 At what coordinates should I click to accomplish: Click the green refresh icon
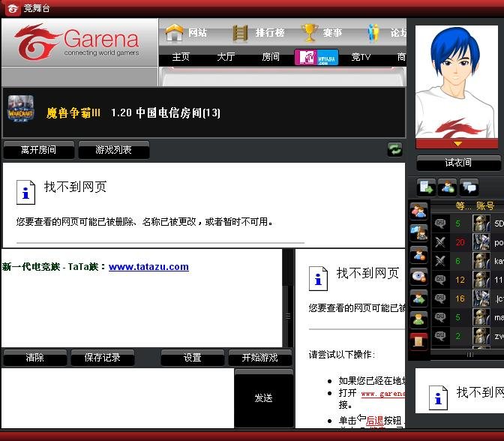pos(394,149)
